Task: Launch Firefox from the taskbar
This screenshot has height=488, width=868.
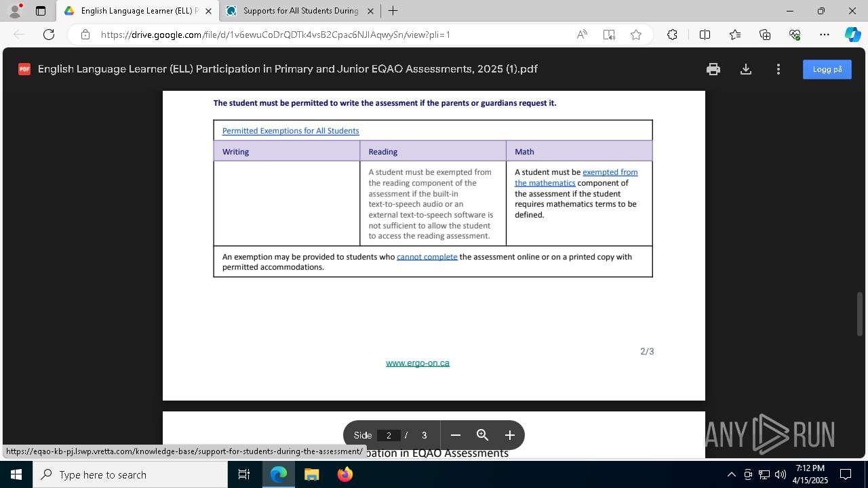Action: 345,474
